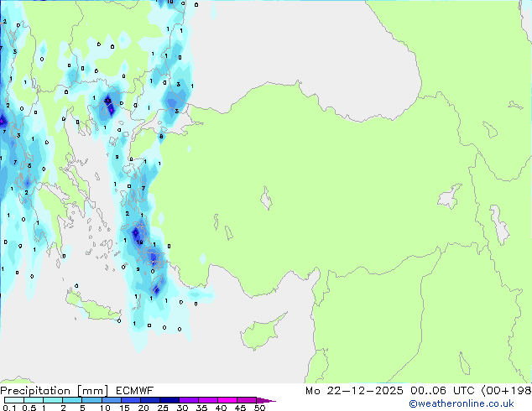Click the lightest 0.1–0.5 mm legend swatch
532x411 pixels.
[17, 401]
